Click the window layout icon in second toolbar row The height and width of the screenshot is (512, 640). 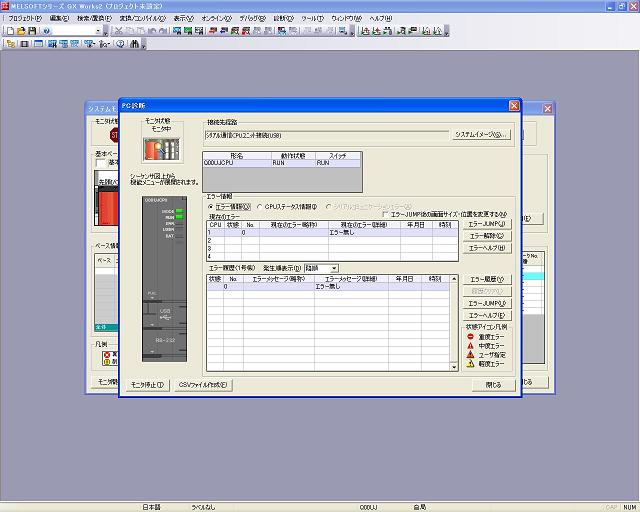tap(39, 44)
